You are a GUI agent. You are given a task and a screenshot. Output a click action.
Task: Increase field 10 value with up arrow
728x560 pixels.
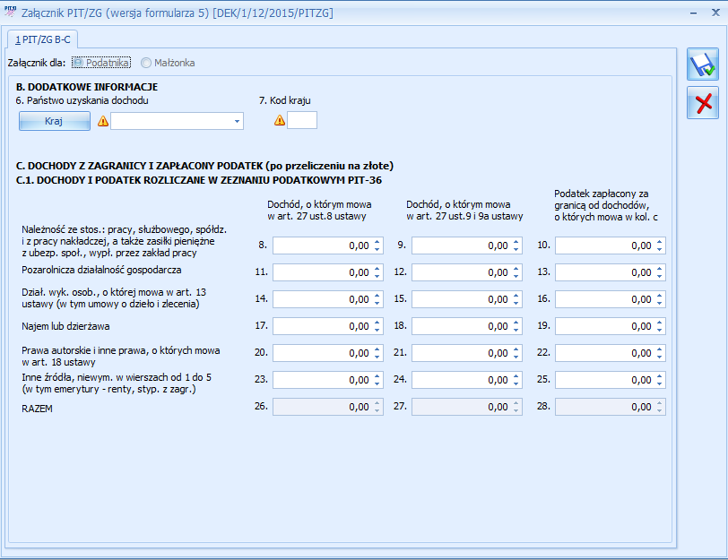coord(659,242)
